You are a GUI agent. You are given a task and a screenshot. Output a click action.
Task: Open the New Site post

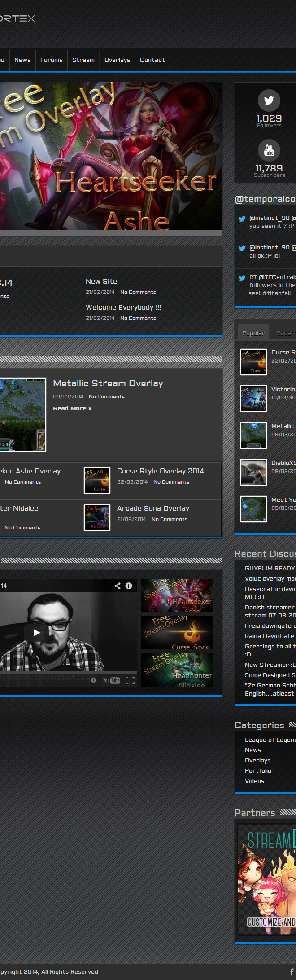click(x=101, y=281)
